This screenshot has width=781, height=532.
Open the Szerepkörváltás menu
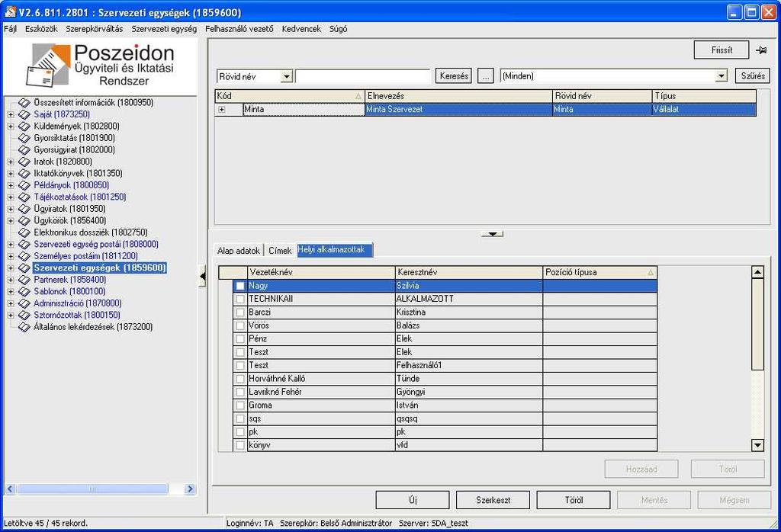(94, 29)
